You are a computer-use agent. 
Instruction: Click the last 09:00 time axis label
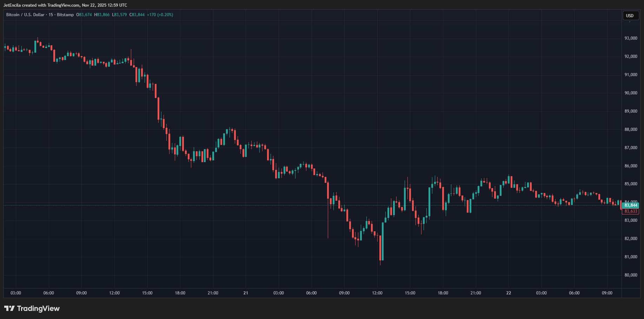coord(607,293)
